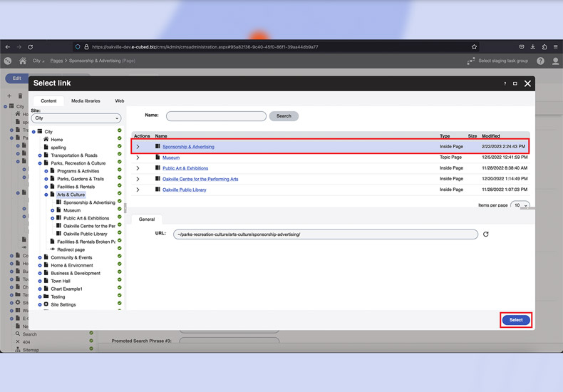Open browser downloads icon
Screen dimensions: 563x392
coord(533,47)
